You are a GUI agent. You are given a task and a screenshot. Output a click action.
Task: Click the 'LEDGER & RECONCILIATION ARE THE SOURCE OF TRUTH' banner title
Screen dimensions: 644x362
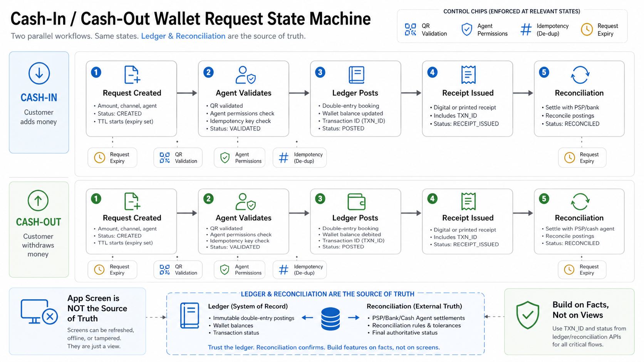click(327, 294)
